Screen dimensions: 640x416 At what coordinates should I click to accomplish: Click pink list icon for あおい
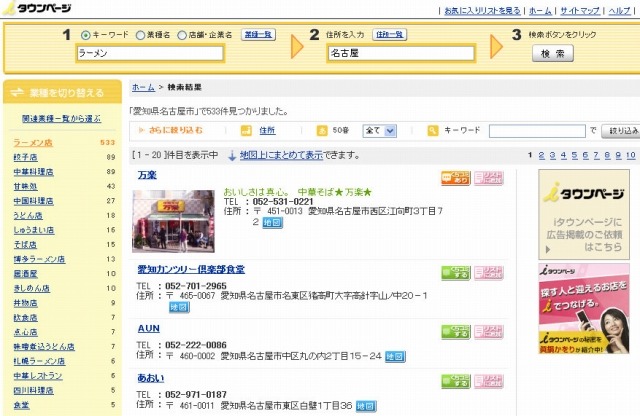point(489,381)
